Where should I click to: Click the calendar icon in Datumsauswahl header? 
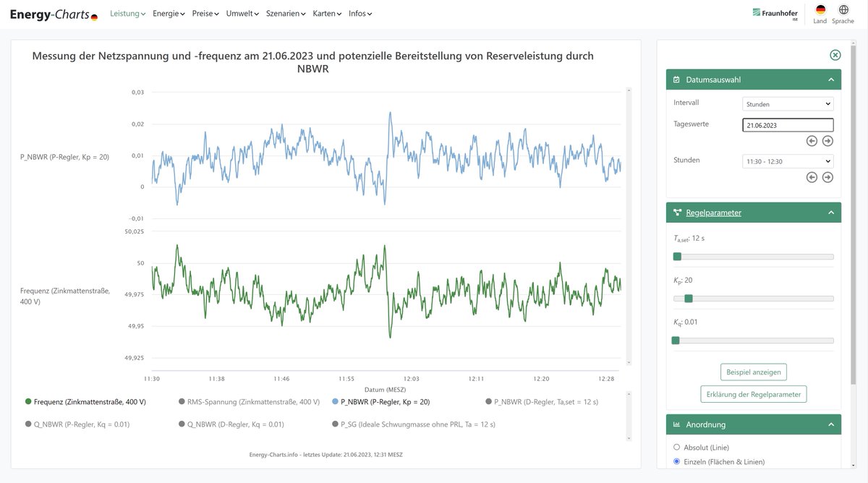[676, 80]
